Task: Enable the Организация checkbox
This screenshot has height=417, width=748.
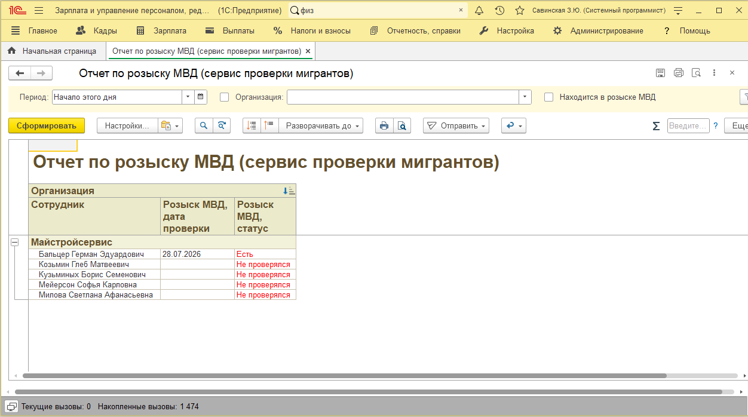Action: pyautogui.click(x=224, y=97)
